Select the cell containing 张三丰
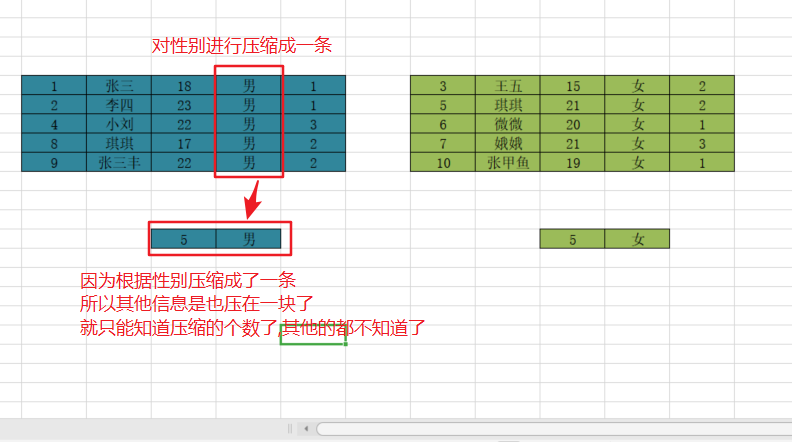Viewport: 792px width, 442px height. (x=119, y=162)
